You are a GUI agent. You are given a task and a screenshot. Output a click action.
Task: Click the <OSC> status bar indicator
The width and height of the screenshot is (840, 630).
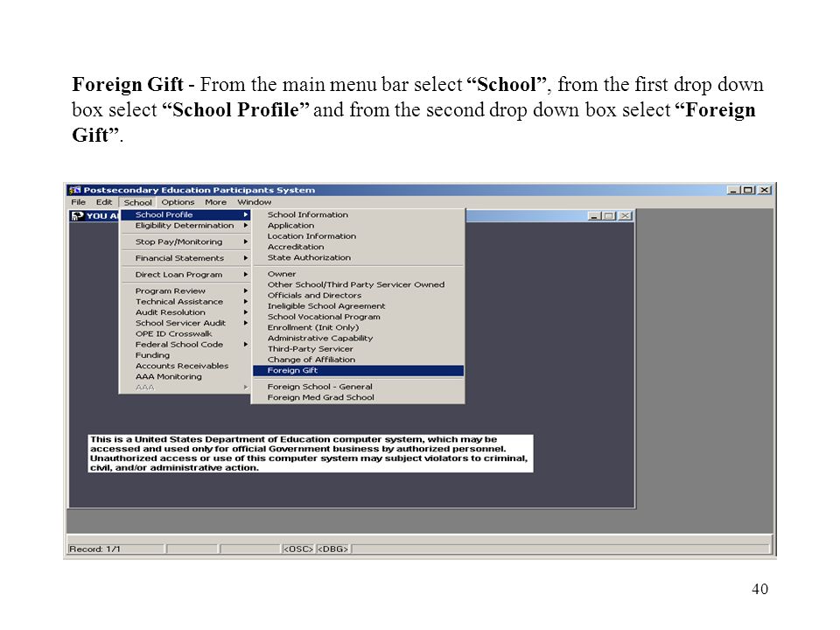(x=297, y=549)
